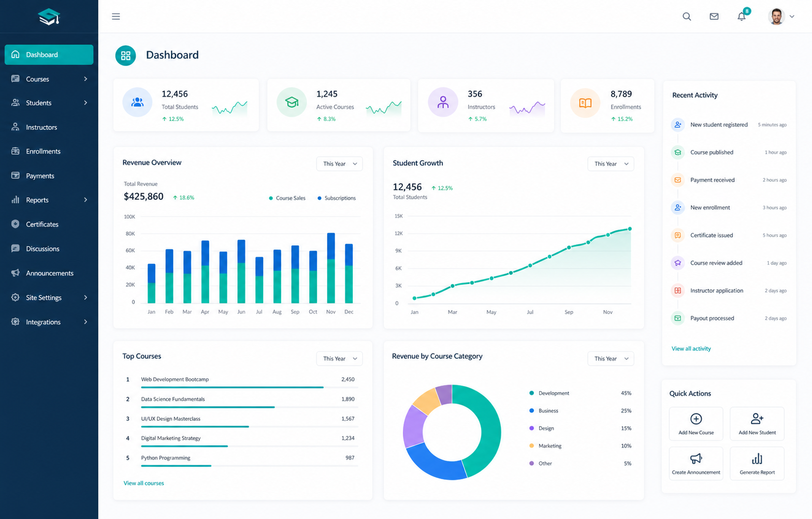Click the Courses sidebar icon
This screenshot has height=519, width=812.
click(x=16, y=79)
